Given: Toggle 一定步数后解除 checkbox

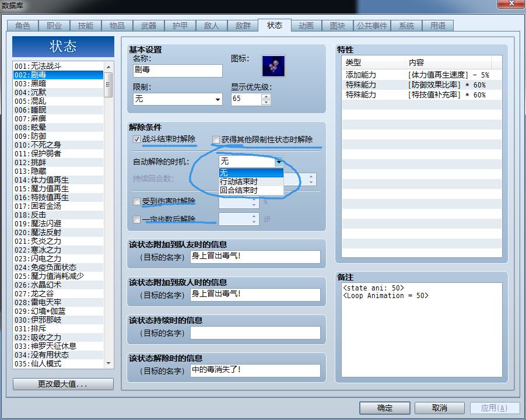Looking at the screenshot, I should [136, 220].
